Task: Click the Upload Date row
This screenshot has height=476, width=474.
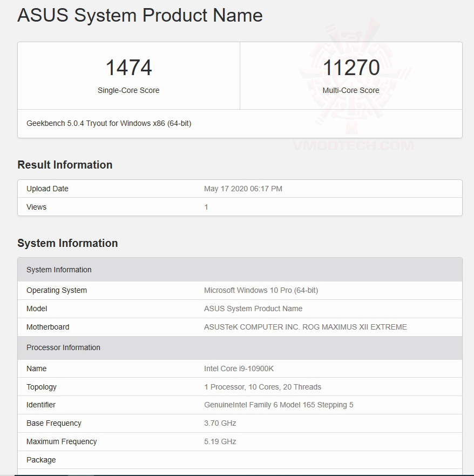Action: [x=47, y=189]
